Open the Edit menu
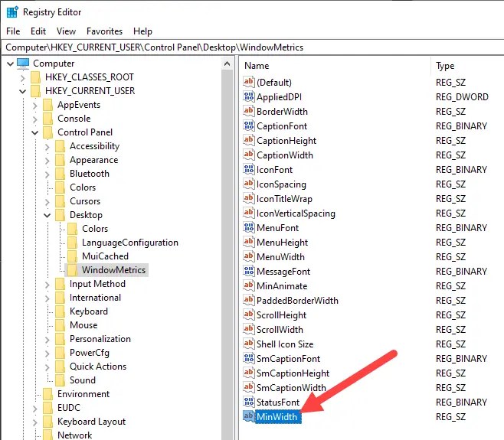The image size is (504, 440). pos(38,31)
